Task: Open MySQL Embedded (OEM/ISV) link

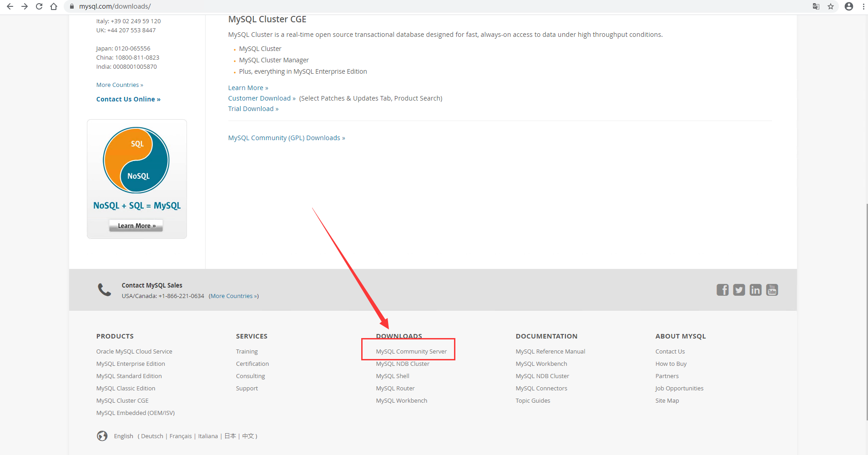Action: point(136,413)
